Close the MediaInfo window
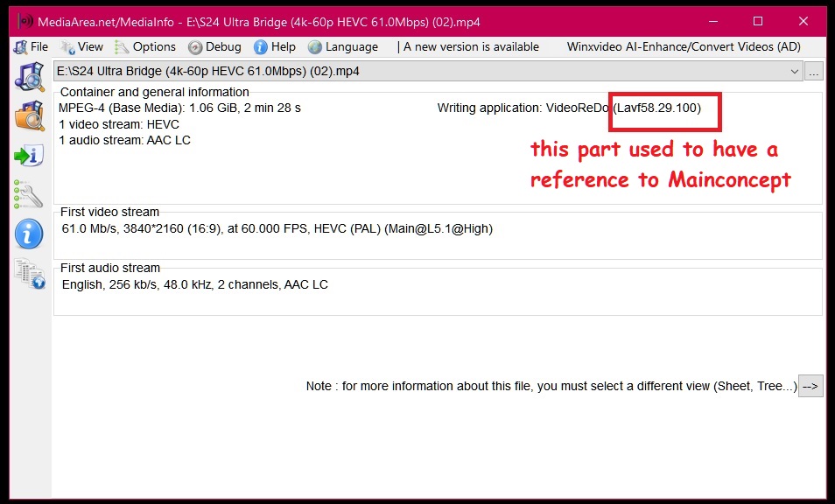Screen dimensions: 835x504 coord(803,21)
